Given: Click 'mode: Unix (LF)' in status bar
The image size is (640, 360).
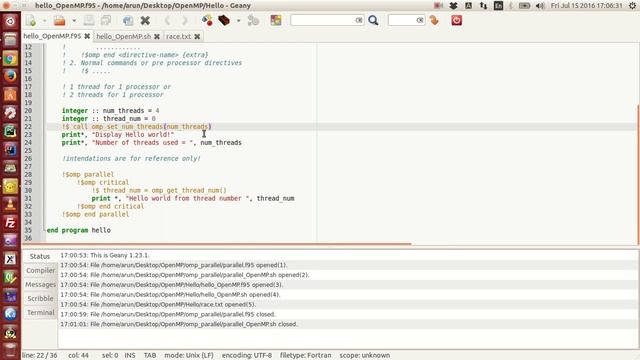Looking at the screenshot, I should pos(189,355).
